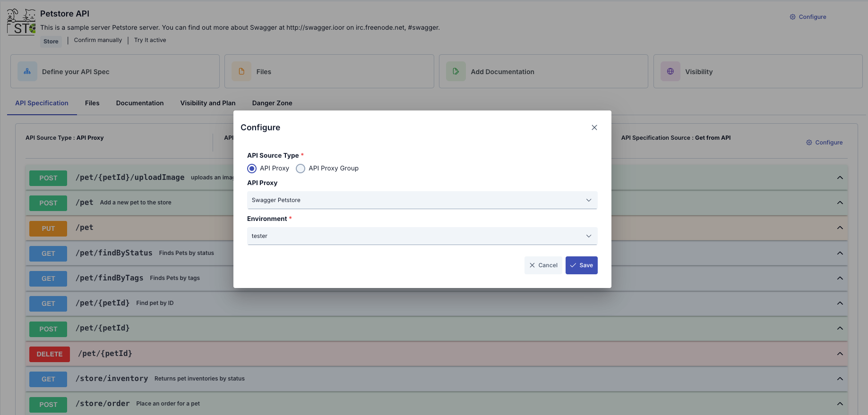The height and width of the screenshot is (415, 868).
Task: Collapse the /store/inventory endpoint chevron
Action: [840, 379]
